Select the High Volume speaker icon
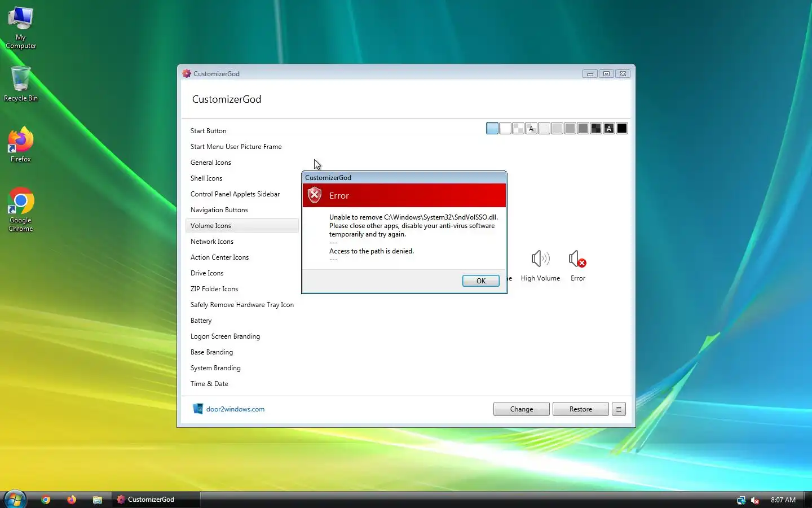The image size is (812, 508). pyautogui.click(x=540, y=259)
